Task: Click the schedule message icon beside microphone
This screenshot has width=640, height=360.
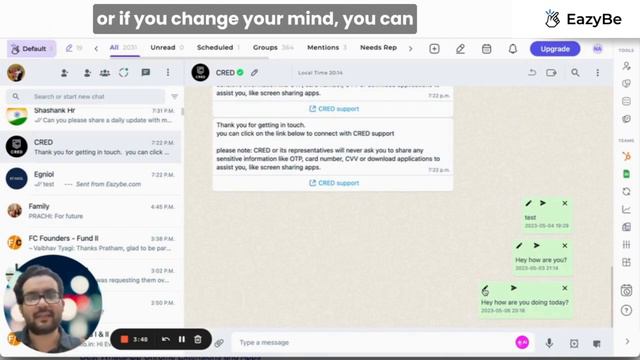Action: coord(574,344)
